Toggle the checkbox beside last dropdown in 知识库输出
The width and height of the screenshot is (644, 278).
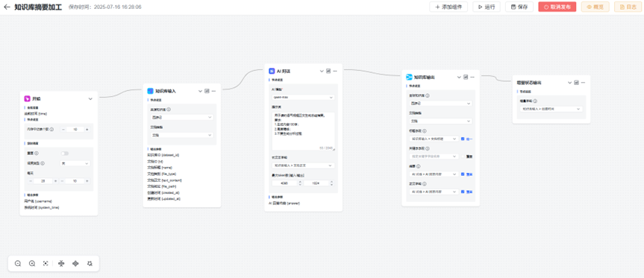pyautogui.click(x=463, y=192)
